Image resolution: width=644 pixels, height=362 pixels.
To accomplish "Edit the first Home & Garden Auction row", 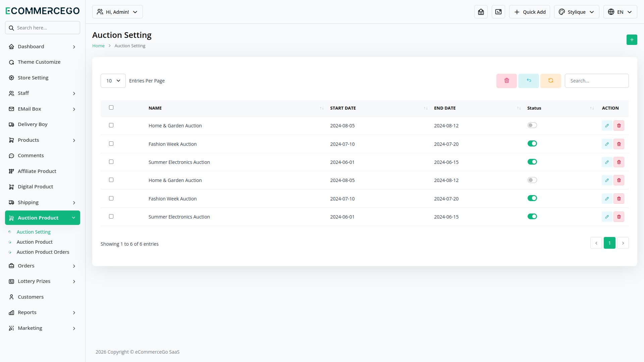I will [x=607, y=126].
